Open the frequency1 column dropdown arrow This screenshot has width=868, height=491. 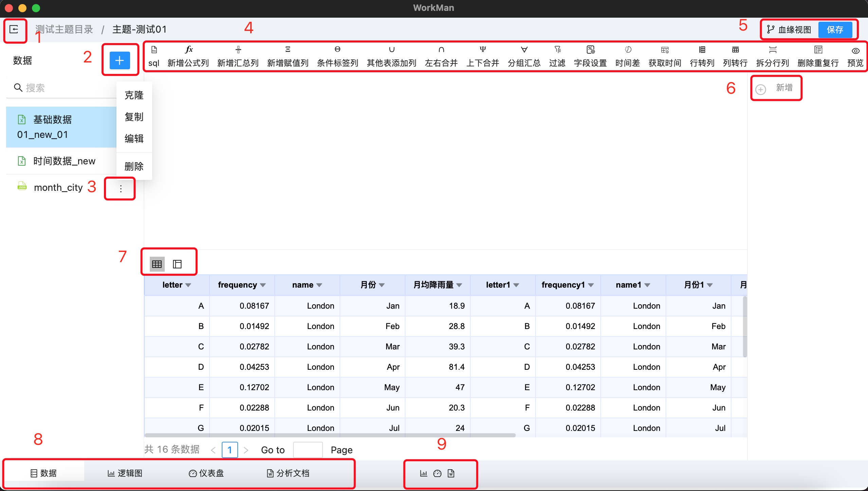[591, 285]
